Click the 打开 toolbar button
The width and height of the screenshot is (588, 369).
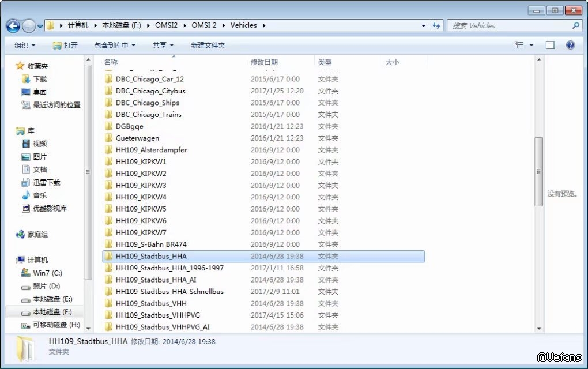tap(65, 46)
